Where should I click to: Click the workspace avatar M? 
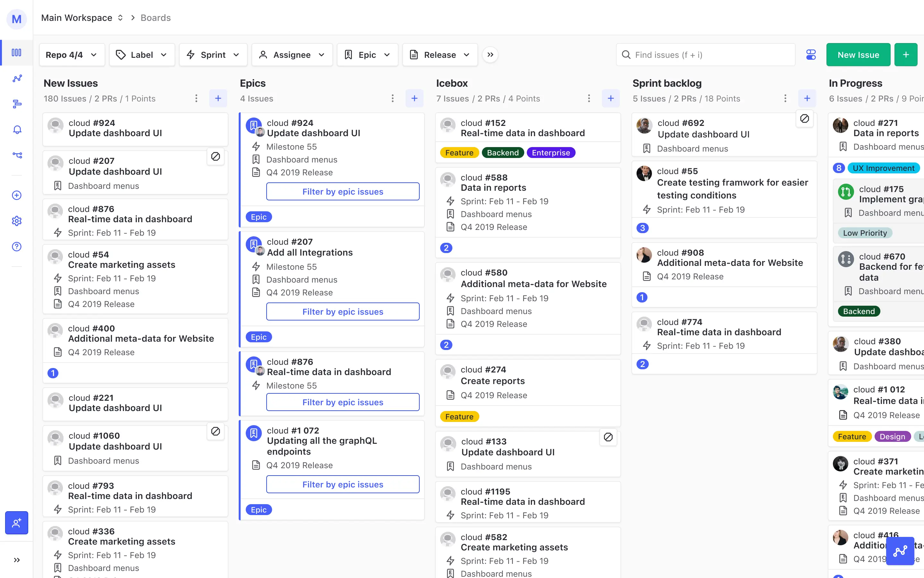pyautogui.click(x=16, y=19)
